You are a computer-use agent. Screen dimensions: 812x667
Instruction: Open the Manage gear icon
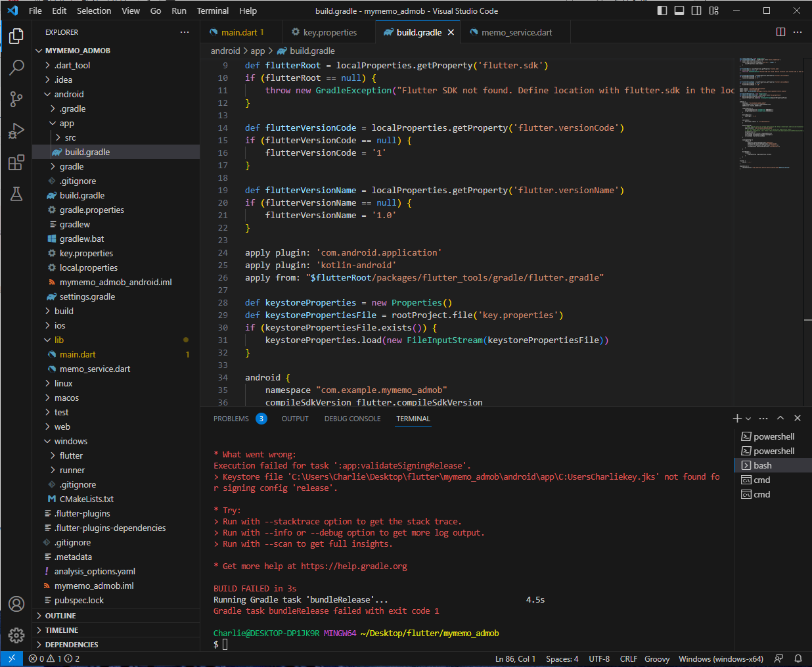[16, 635]
